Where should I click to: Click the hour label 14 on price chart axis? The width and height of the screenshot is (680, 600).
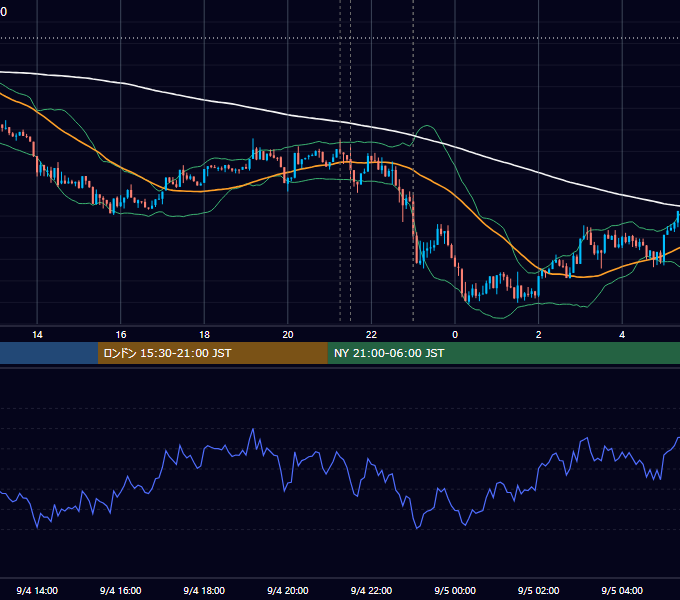(37, 335)
